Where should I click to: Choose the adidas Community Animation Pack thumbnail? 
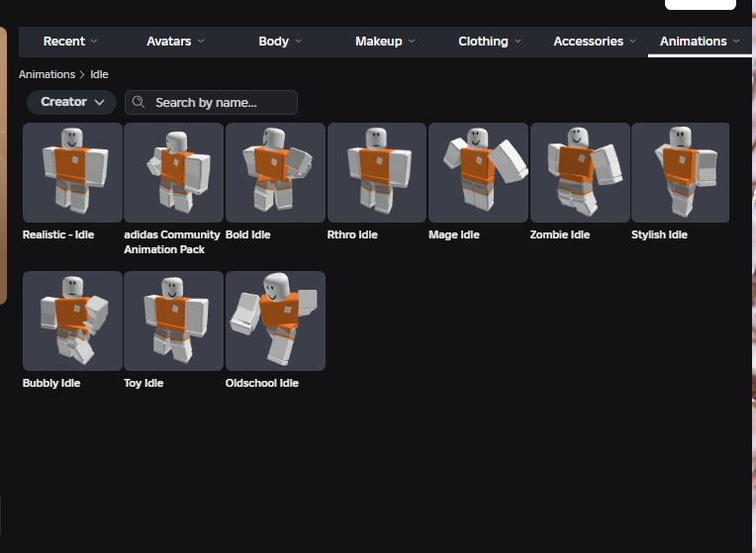click(x=174, y=172)
